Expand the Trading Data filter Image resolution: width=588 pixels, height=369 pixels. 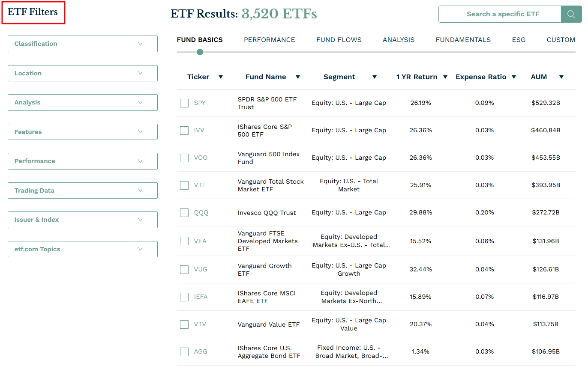point(83,190)
